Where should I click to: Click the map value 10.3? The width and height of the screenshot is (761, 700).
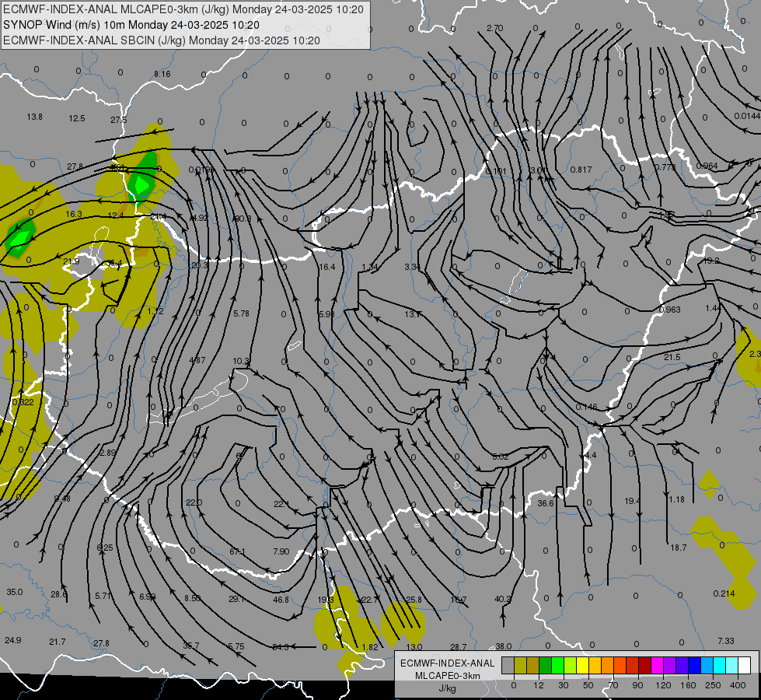point(241,361)
